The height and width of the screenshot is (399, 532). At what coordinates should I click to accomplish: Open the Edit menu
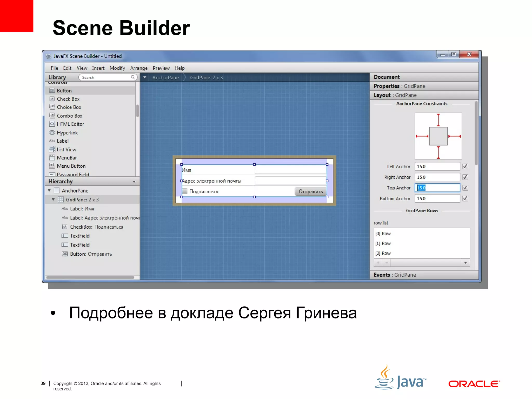tap(67, 68)
